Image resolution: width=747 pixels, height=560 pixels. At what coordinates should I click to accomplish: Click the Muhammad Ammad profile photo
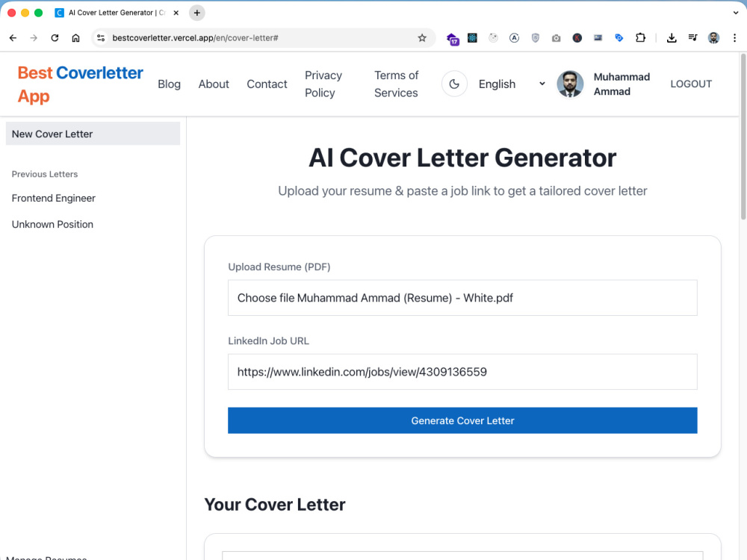(x=570, y=84)
